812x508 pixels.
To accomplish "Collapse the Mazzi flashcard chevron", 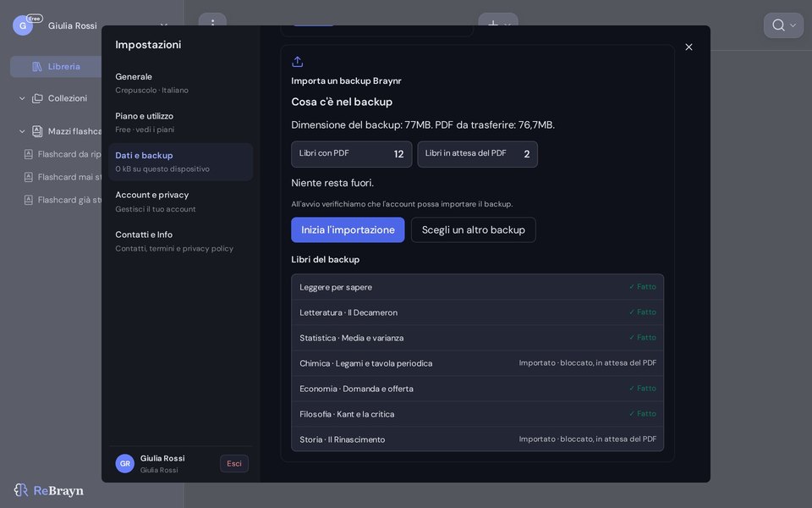I will [22, 132].
